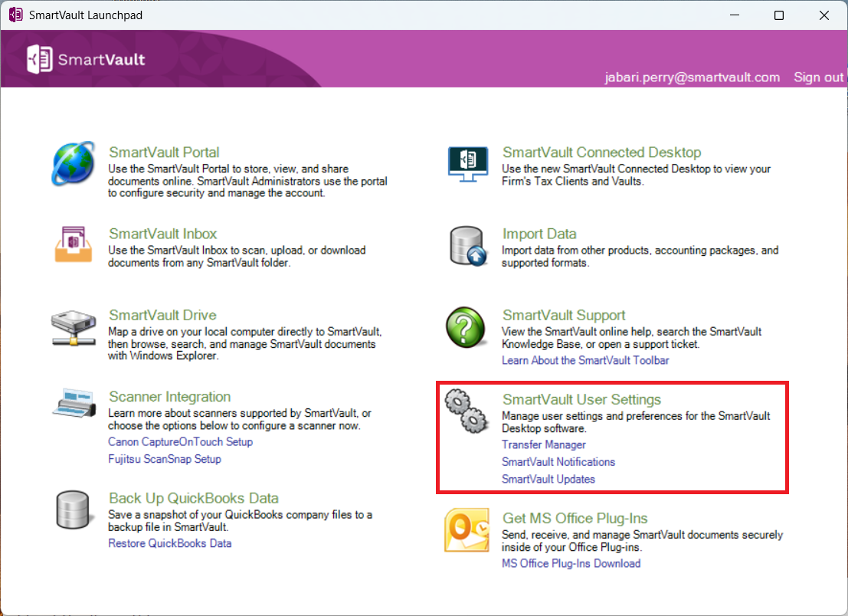This screenshot has height=616, width=848.
Task: Open Fujitsu ScanSnap Setup link
Action: point(165,459)
